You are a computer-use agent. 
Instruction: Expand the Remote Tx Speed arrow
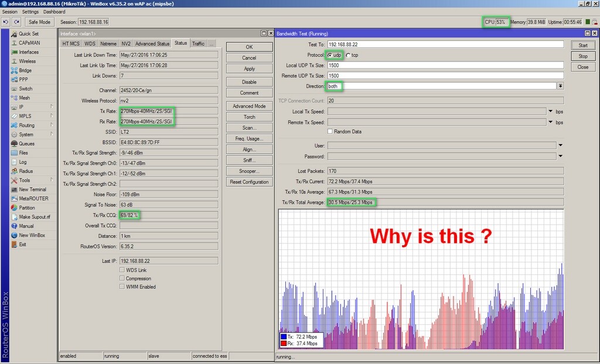pyautogui.click(x=551, y=122)
